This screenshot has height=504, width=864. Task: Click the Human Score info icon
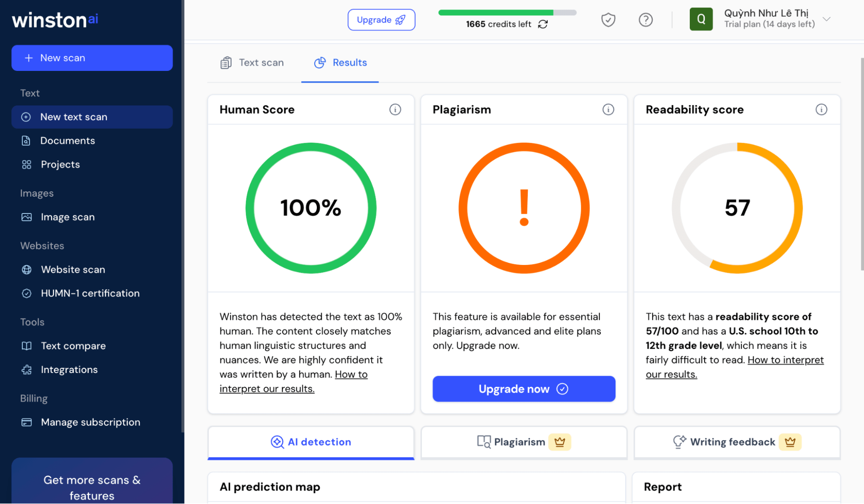(395, 109)
